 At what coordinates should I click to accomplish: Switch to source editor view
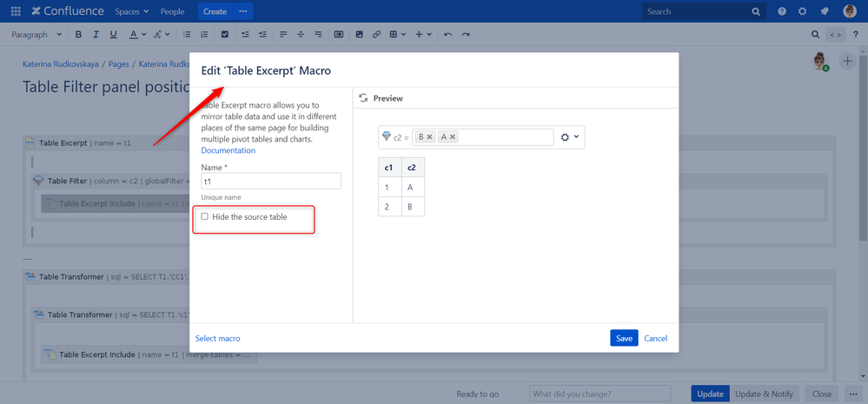coord(836,34)
